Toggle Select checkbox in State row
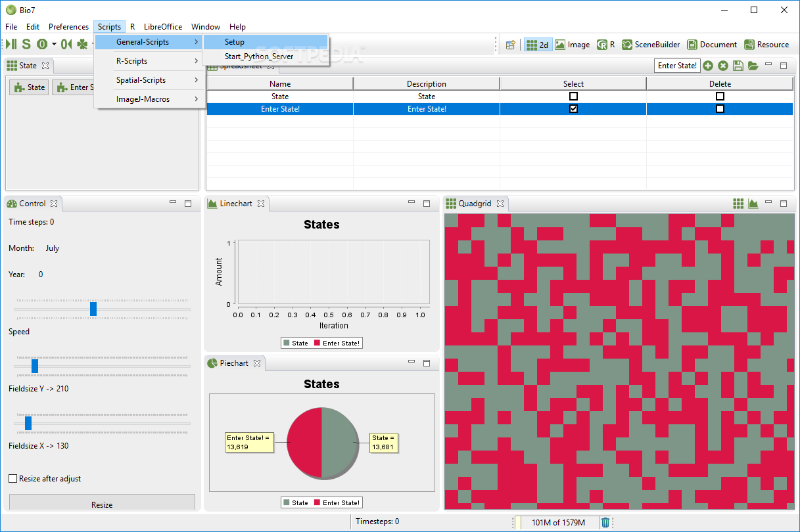 point(573,97)
